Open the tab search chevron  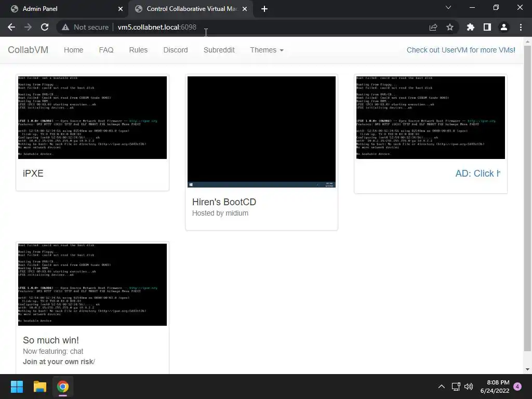pyautogui.click(x=448, y=7)
